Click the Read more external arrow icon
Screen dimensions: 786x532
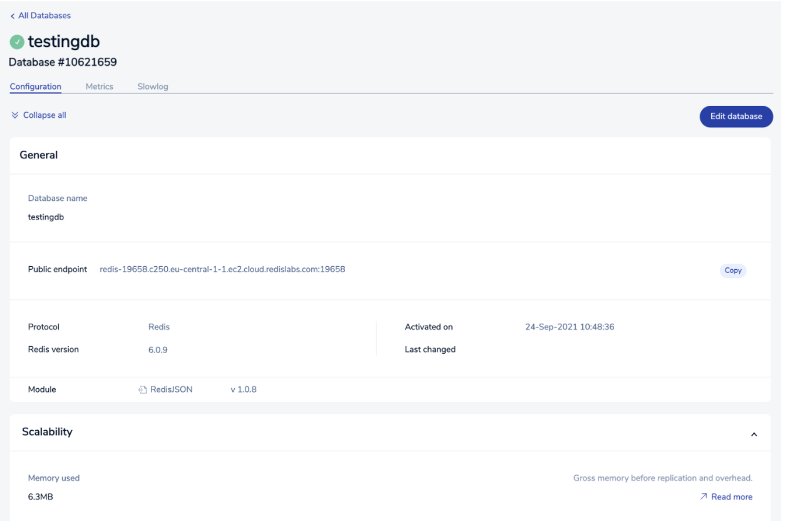(x=704, y=496)
